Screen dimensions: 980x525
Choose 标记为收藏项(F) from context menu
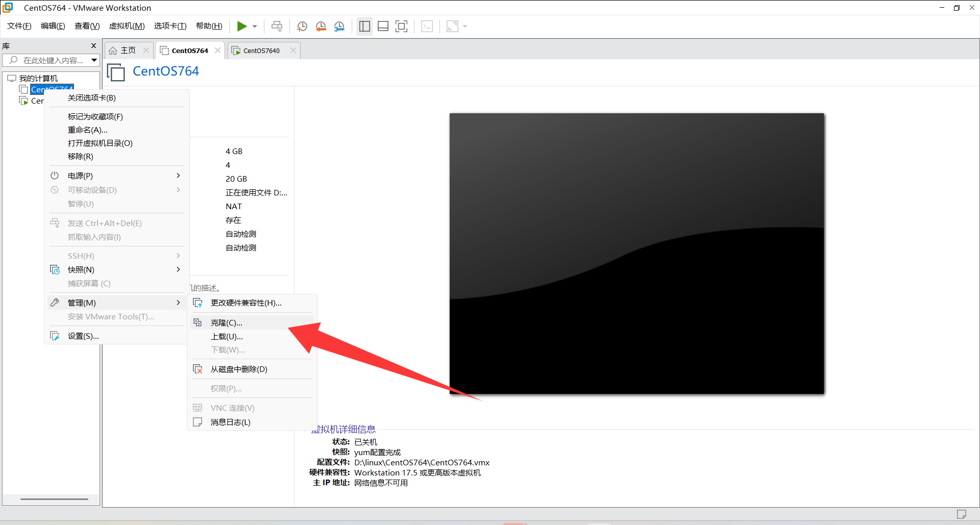[95, 117]
